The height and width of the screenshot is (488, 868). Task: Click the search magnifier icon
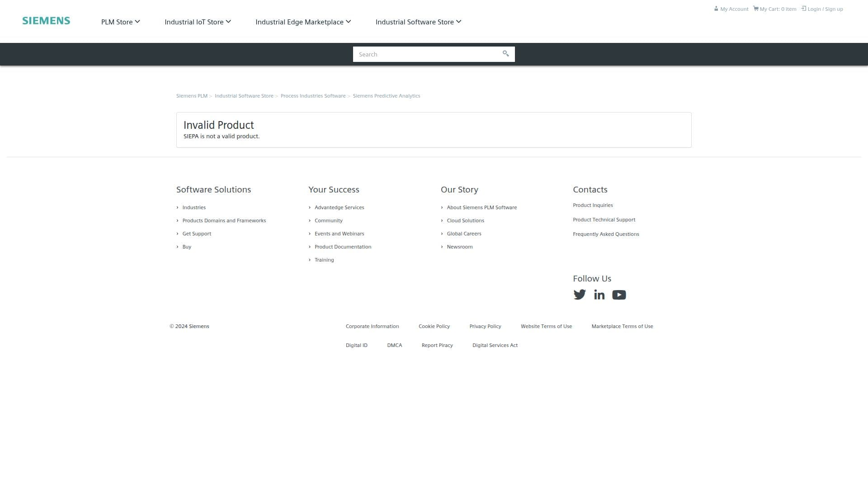point(505,54)
